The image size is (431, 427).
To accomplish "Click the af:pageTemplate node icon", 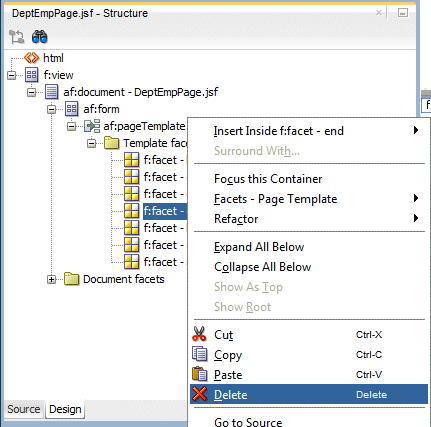I will (92, 126).
